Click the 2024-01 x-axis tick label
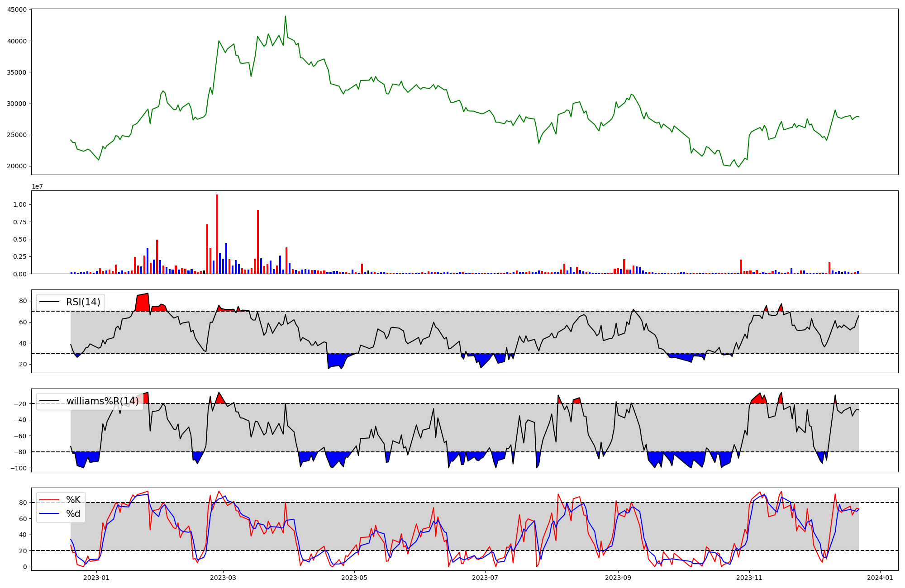This screenshot has width=905, height=588. point(880,578)
